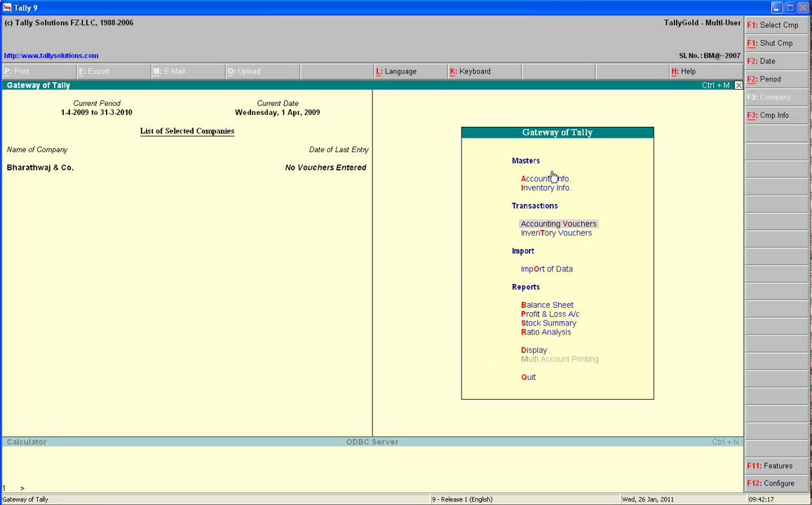Click the List of Selected Companies heading

coord(187,131)
